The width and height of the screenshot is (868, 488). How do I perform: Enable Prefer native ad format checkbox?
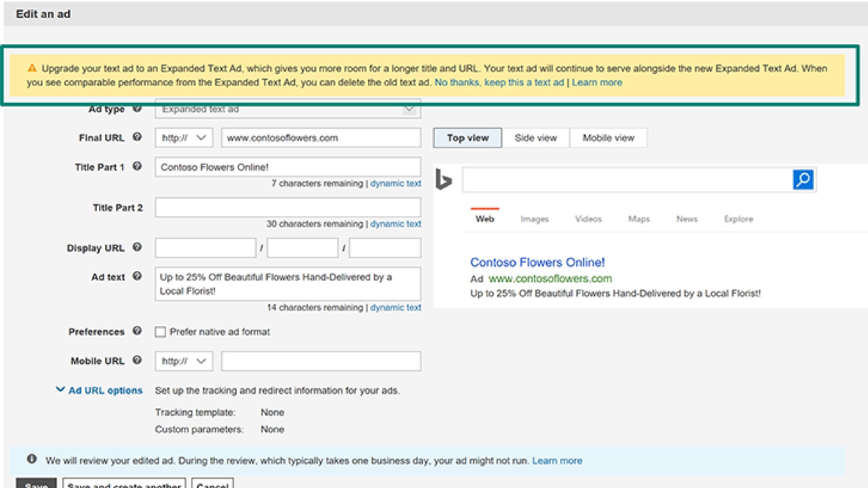(x=160, y=332)
